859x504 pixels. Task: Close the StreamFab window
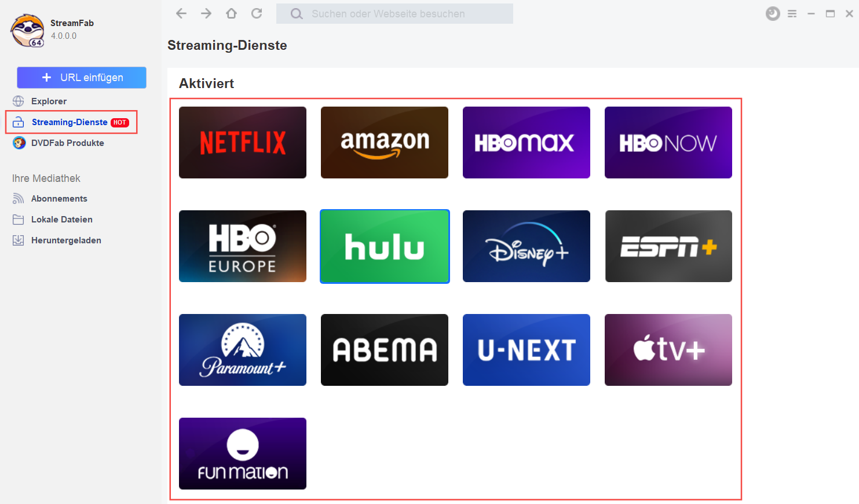click(849, 14)
